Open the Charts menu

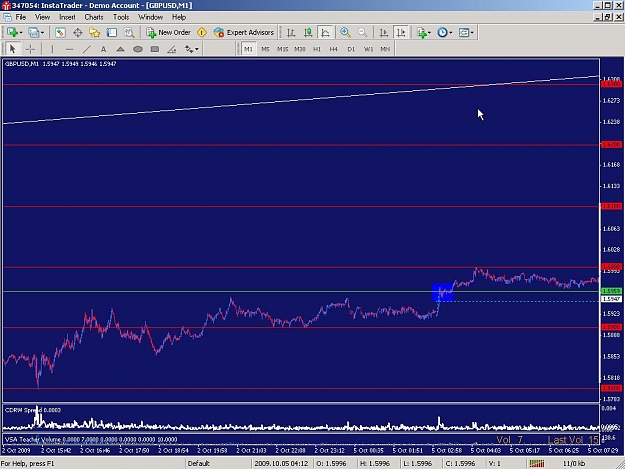[94, 17]
